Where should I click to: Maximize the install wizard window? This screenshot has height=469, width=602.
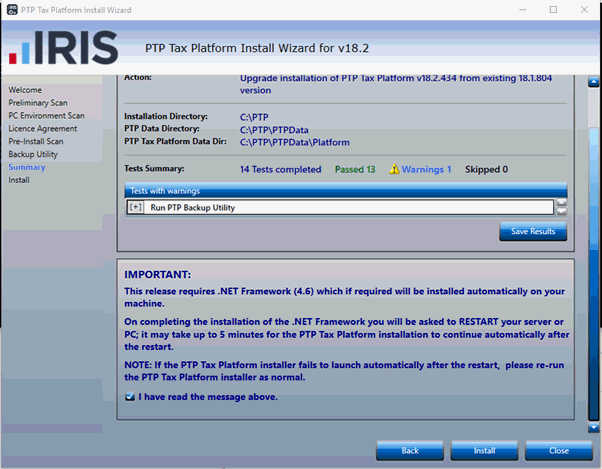click(553, 10)
